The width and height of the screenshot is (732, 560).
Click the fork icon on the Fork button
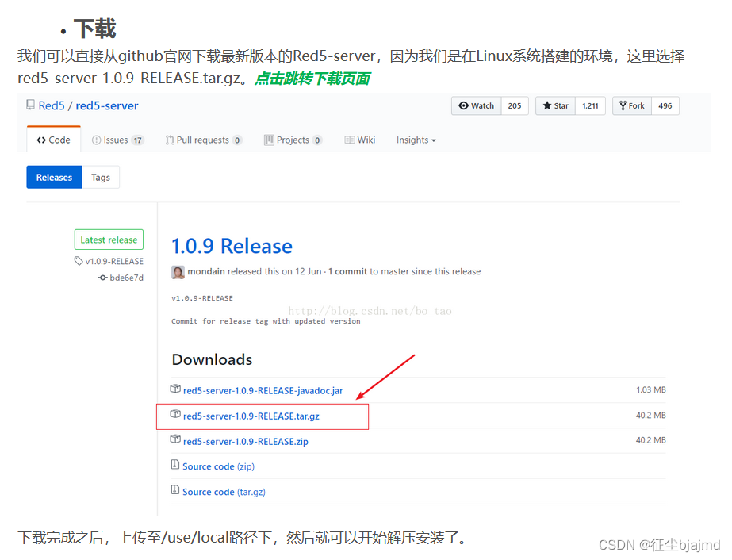point(623,105)
